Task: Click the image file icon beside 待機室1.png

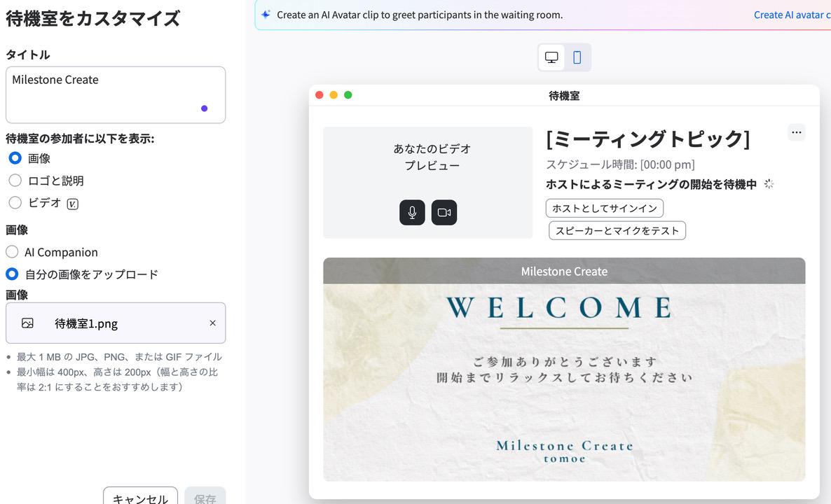Action: tap(28, 323)
